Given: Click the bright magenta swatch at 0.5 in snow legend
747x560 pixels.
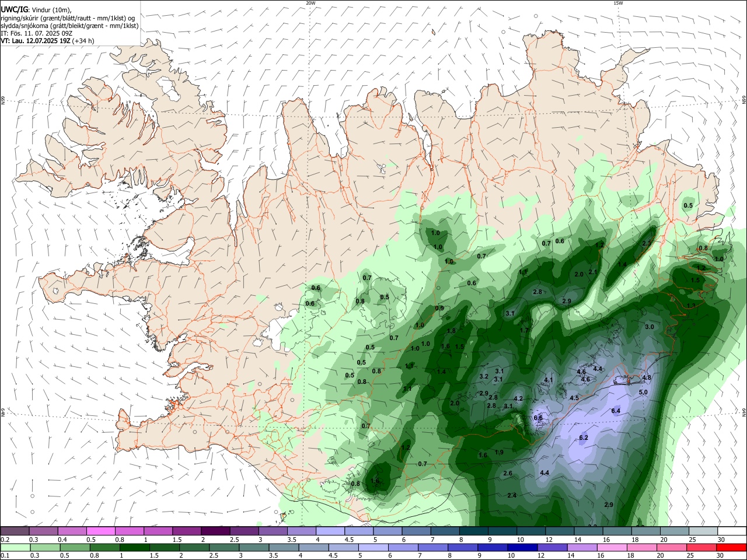Looking at the screenshot, I should 101,531.
